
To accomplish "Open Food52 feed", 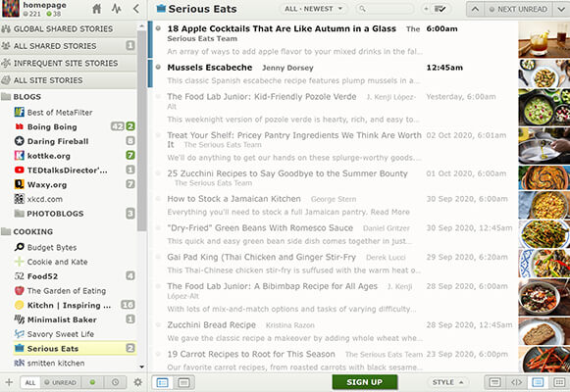I will 75,276.
